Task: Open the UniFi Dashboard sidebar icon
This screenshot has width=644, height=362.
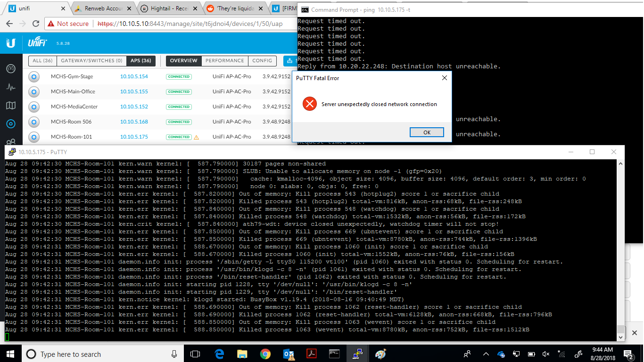Action: [10, 69]
